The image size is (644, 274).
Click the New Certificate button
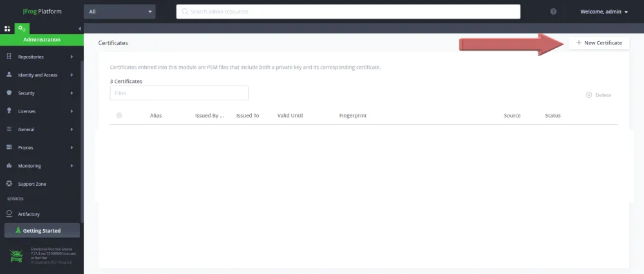pyautogui.click(x=599, y=42)
